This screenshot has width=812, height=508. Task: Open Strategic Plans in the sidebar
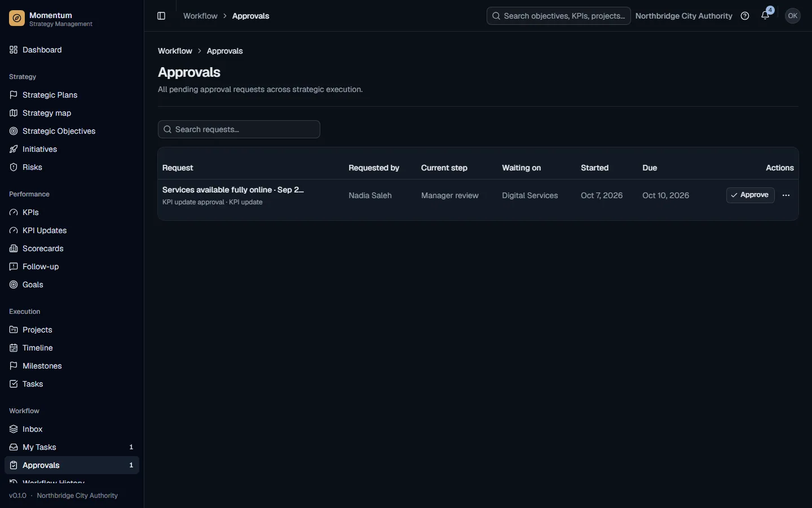click(72, 95)
